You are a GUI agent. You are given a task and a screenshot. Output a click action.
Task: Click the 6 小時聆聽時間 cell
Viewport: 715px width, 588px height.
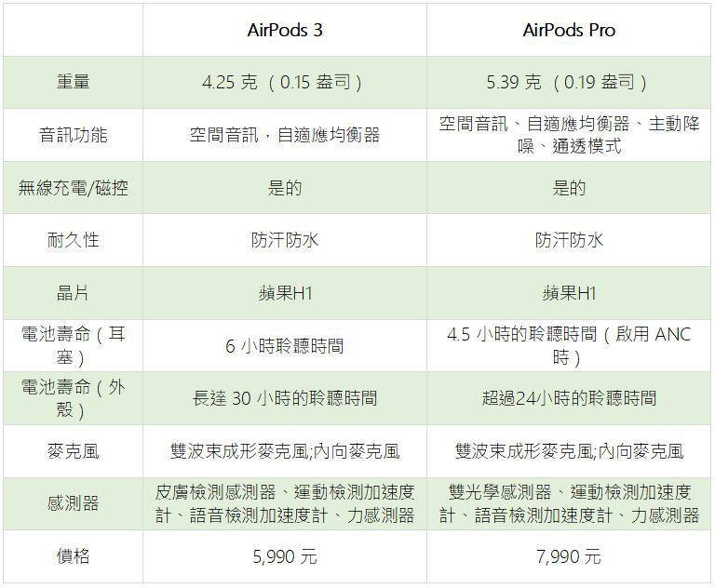point(285,346)
